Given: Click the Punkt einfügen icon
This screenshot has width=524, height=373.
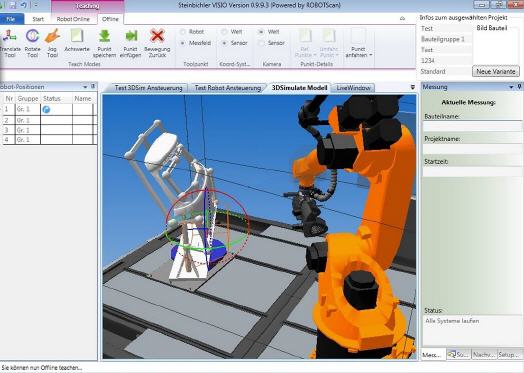Looking at the screenshot, I should click(x=131, y=36).
